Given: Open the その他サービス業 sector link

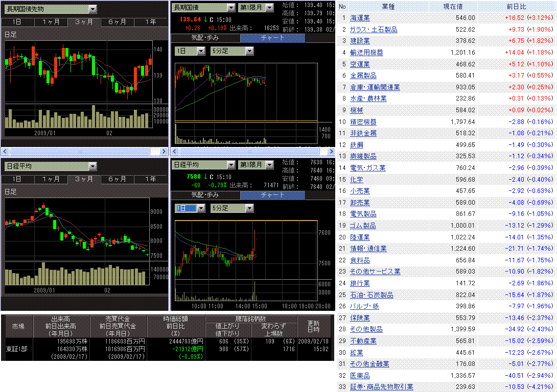Looking at the screenshot, I should [x=375, y=272].
